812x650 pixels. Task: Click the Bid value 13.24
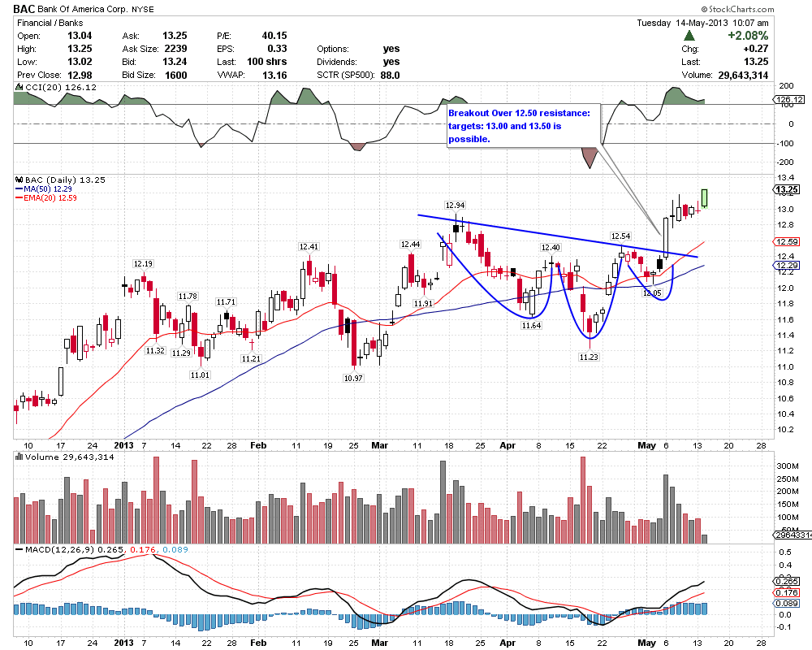(175, 62)
